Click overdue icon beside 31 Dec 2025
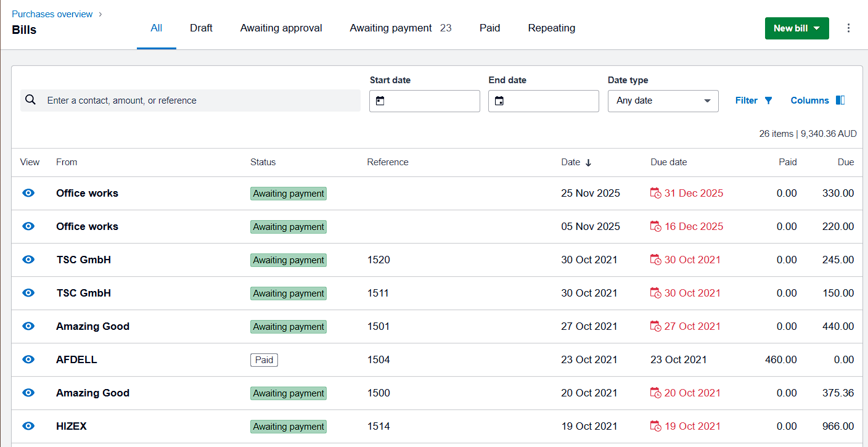This screenshot has height=447, width=868. tap(656, 194)
